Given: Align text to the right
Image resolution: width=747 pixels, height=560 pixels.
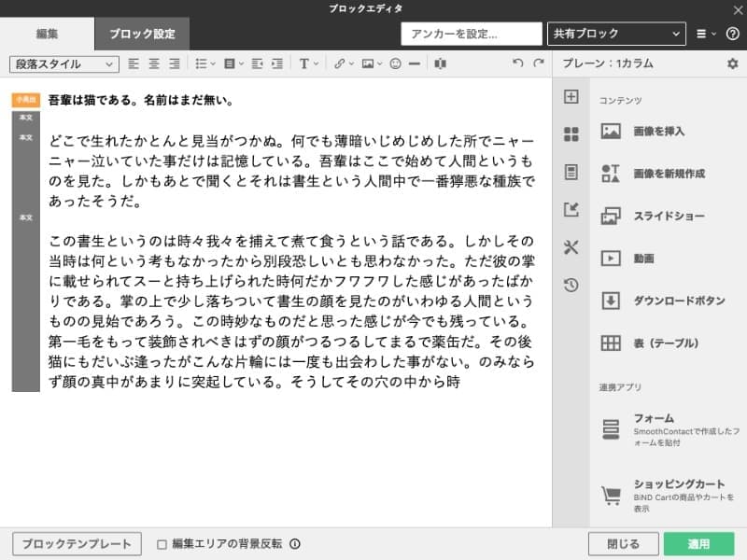Looking at the screenshot, I should tap(175, 63).
